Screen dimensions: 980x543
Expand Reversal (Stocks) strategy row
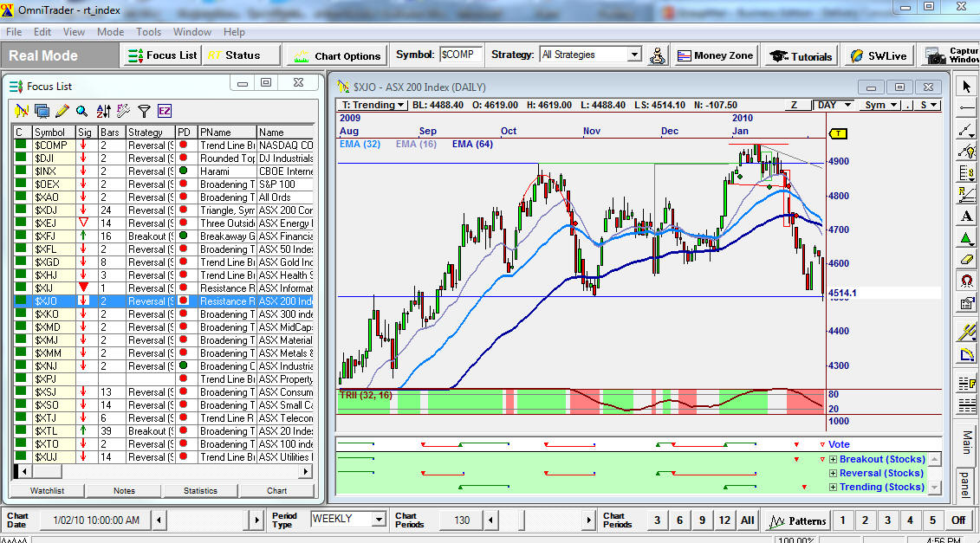click(833, 473)
